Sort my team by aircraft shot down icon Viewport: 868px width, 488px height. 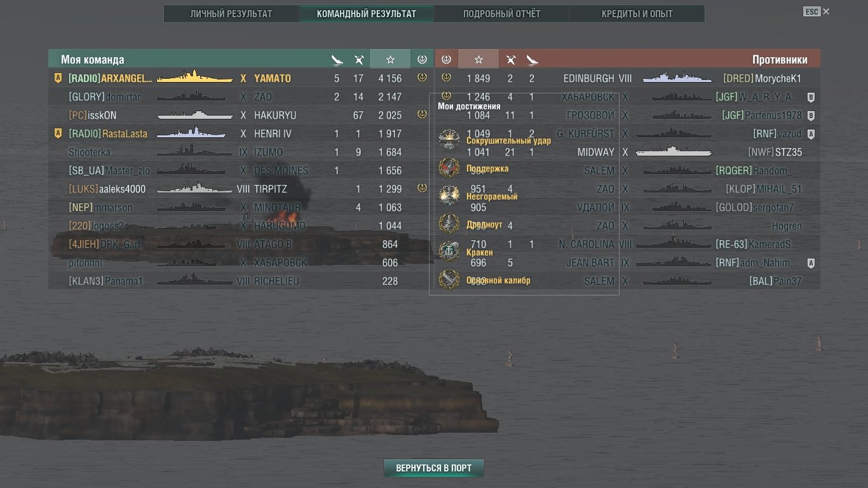pos(359,60)
